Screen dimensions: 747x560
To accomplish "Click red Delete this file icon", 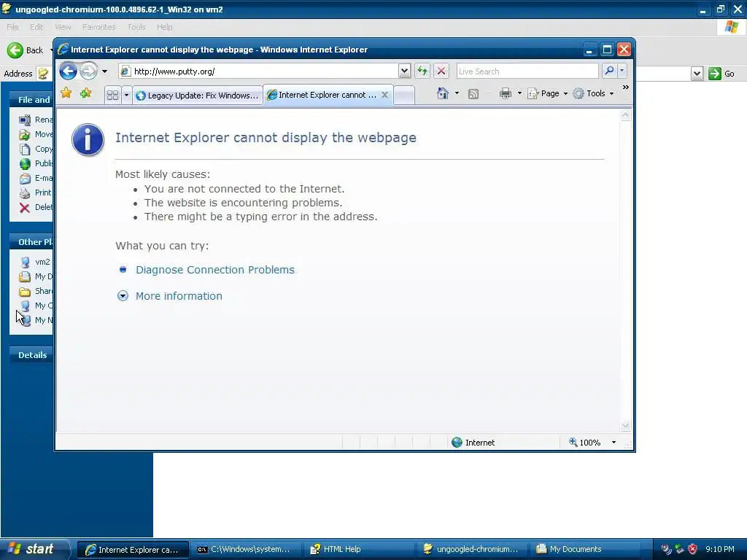I will click(x=25, y=208).
